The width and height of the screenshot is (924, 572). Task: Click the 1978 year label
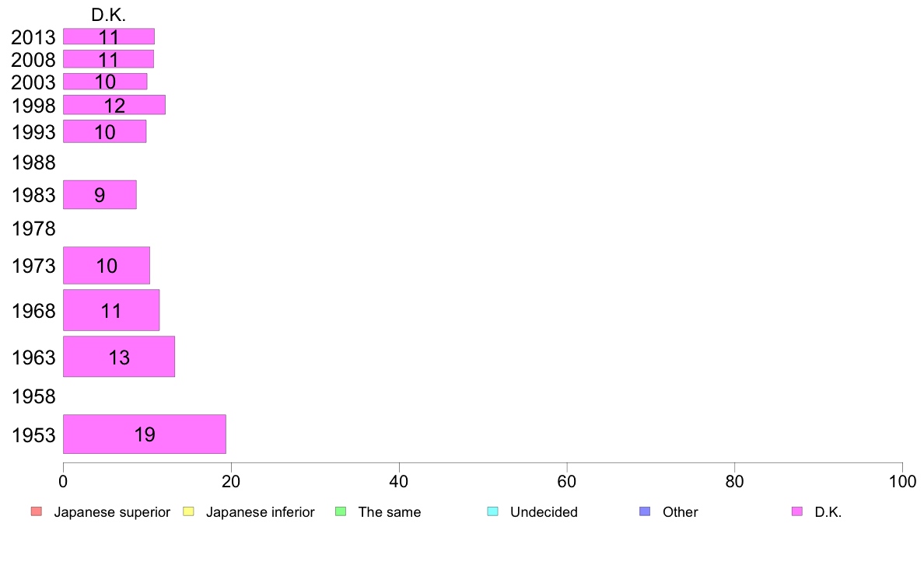click(33, 228)
